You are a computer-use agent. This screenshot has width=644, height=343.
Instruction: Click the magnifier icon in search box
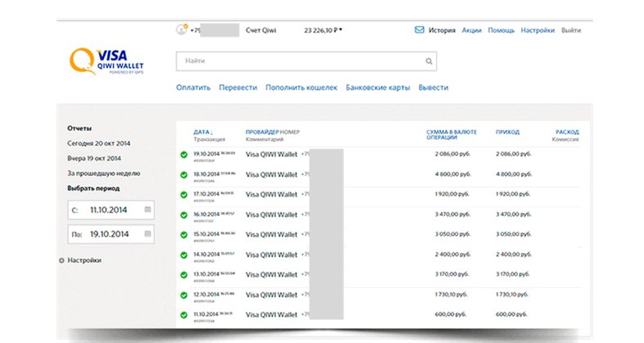click(428, 61)
